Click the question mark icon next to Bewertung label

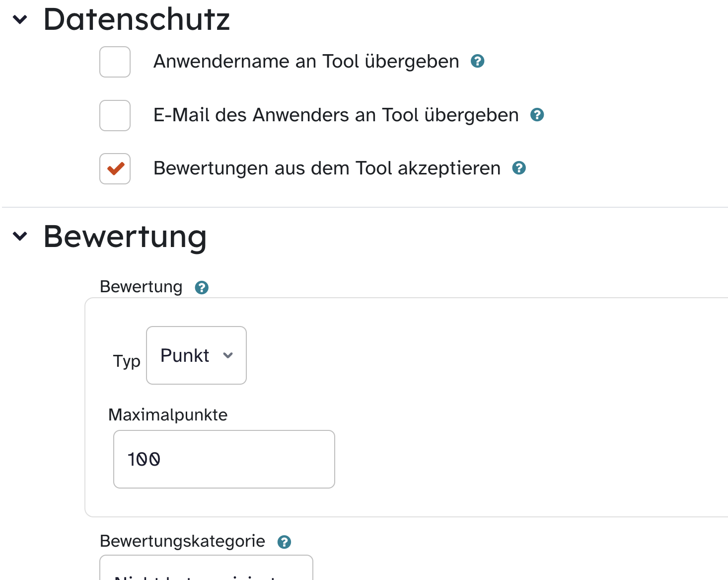(202, 287)
